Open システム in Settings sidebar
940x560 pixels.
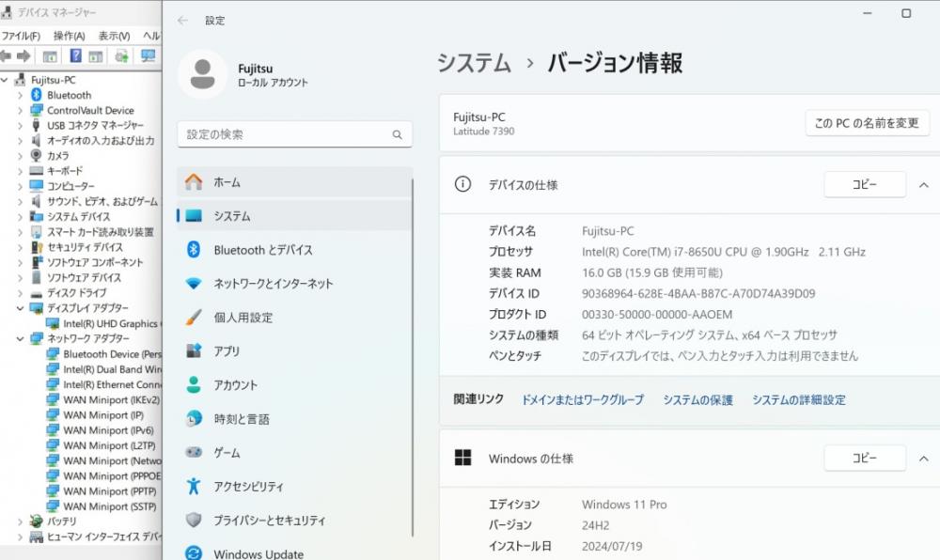pyautogui.click(x=294, y=215)
